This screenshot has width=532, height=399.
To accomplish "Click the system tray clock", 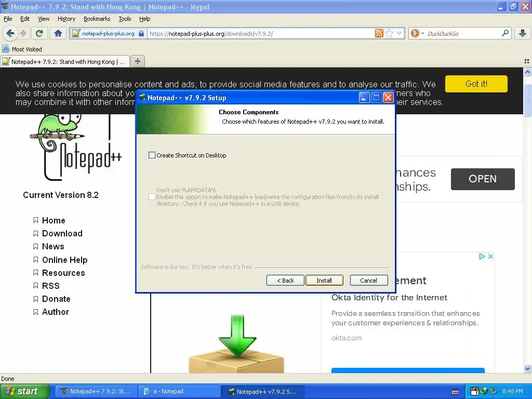I will coord(513,391).
